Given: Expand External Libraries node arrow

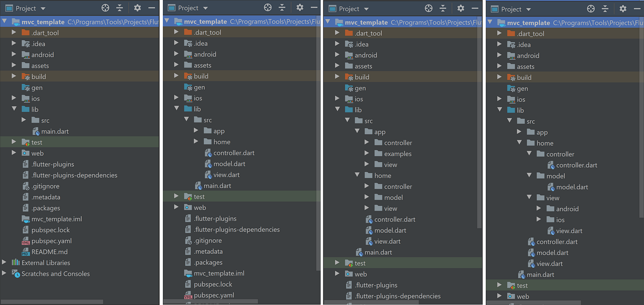Looking at the screenshot, I should (x=5, y=263).
